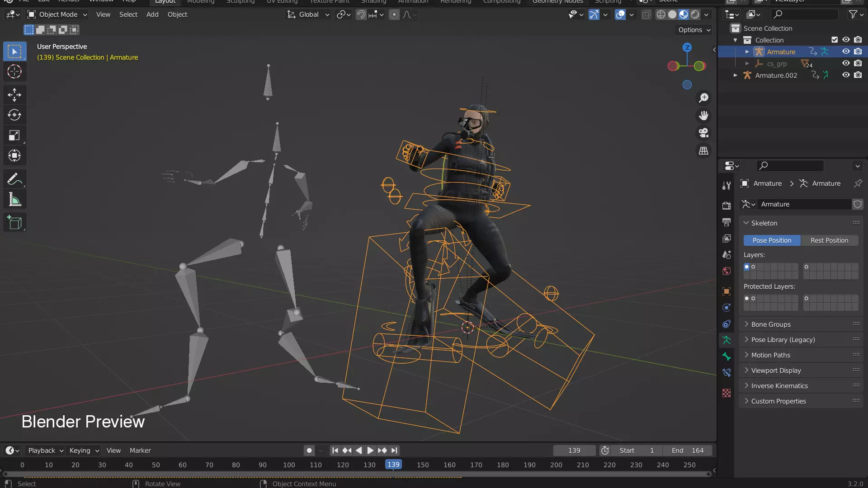Uncheck the Collection exclude checkbox
The width and height of the screenshot is (868, 488).
click(835, 40)
